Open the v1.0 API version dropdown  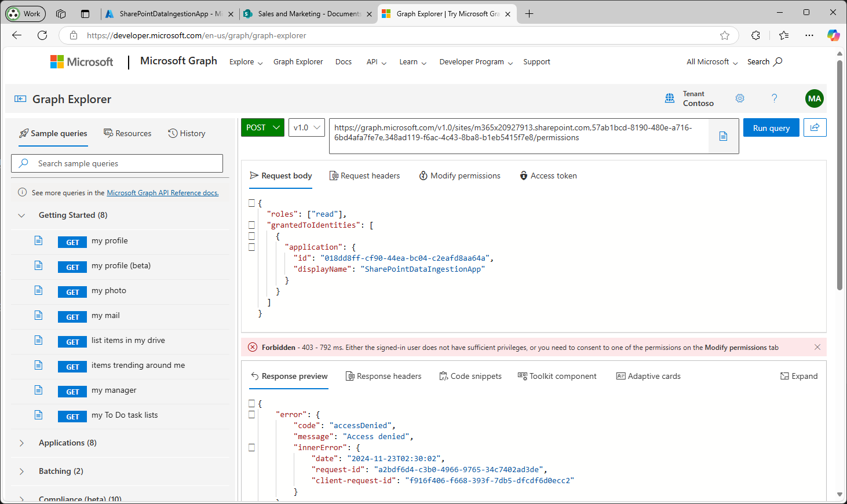[306, 127]
